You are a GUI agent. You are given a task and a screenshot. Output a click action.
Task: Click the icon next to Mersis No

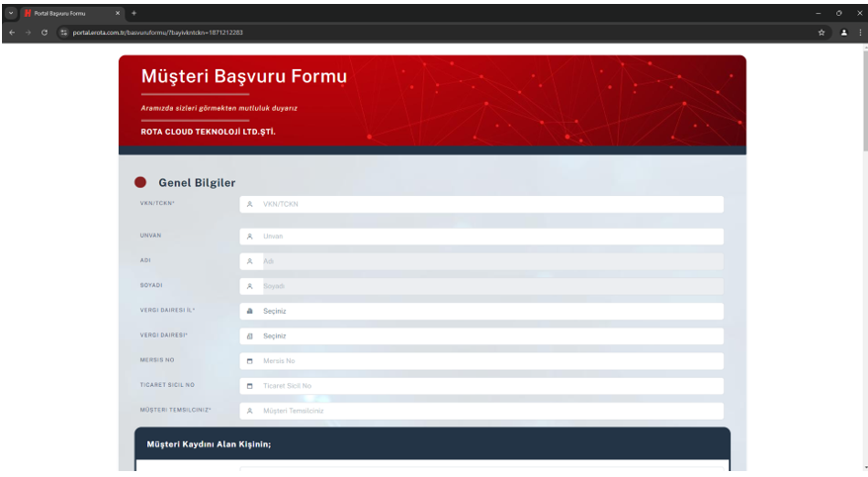click(x=250, y=361)
